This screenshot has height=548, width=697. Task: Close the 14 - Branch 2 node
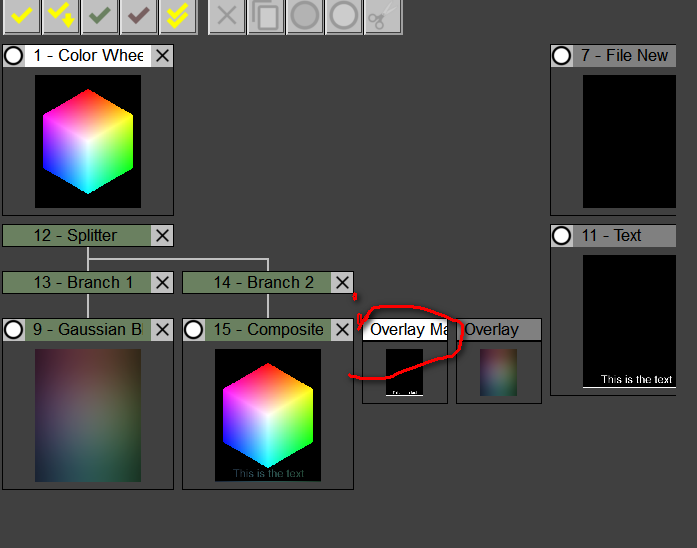[342, 283]
